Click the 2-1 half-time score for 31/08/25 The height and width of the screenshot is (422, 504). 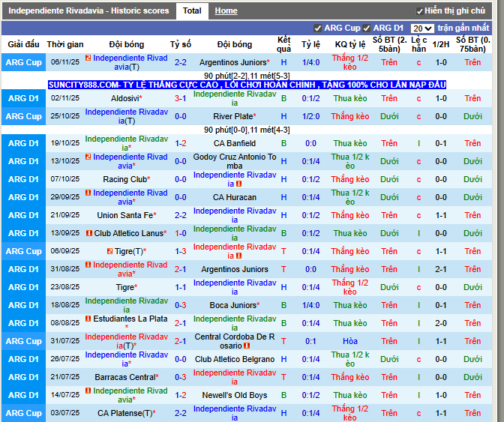pos(441,269)
